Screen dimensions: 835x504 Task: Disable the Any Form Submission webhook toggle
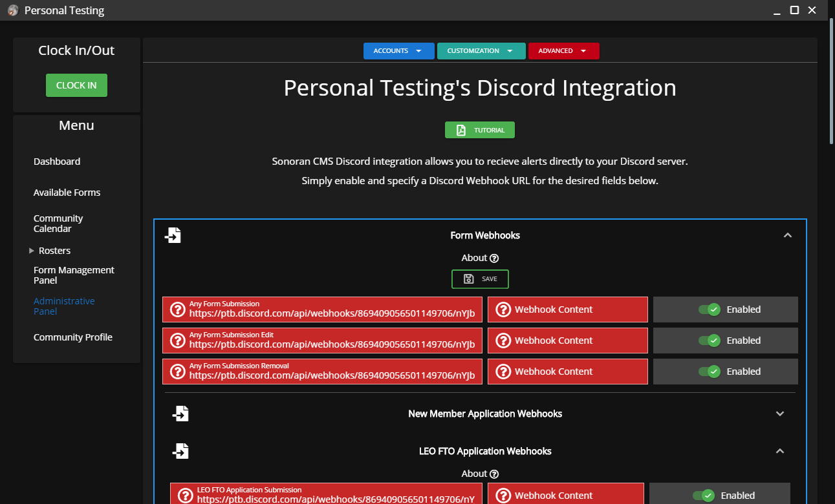pyautogui.click(x=710, y=310)
